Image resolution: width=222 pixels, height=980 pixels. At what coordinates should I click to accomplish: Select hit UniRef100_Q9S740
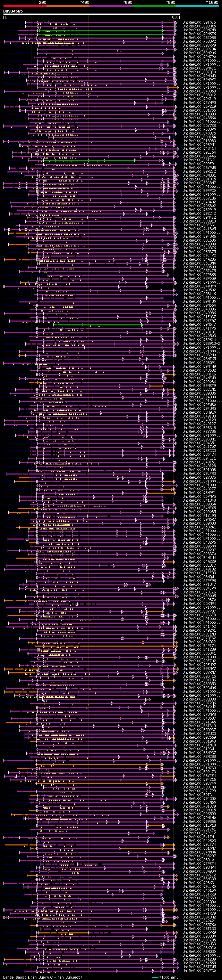(199, 783)
